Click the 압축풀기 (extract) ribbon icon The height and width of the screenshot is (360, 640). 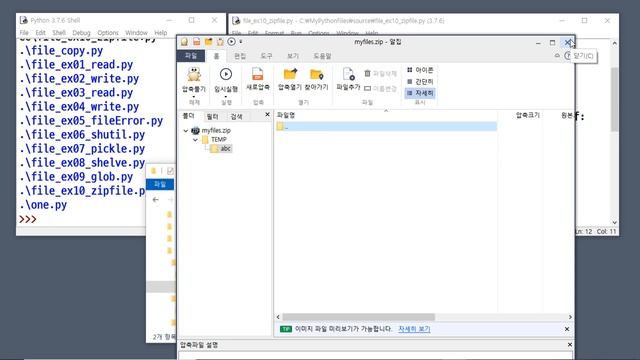click(x=194, y=75)
